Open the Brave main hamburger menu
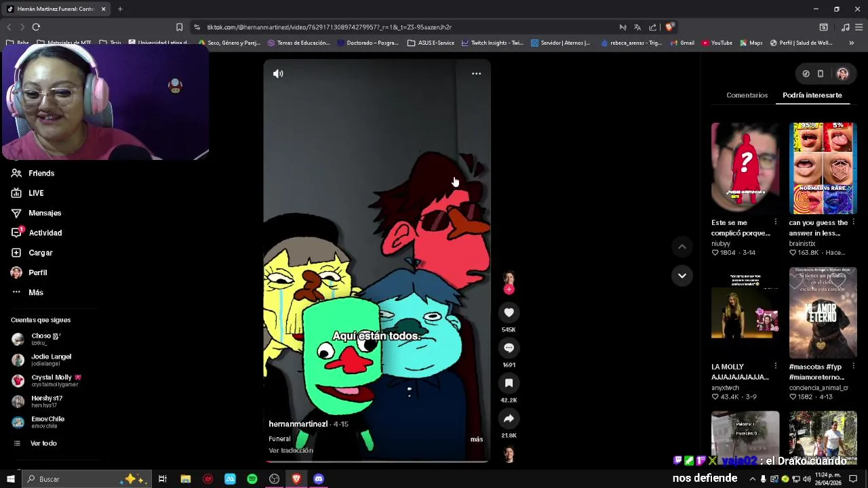This screenshot has height=488, width=868. coord(859,27)
